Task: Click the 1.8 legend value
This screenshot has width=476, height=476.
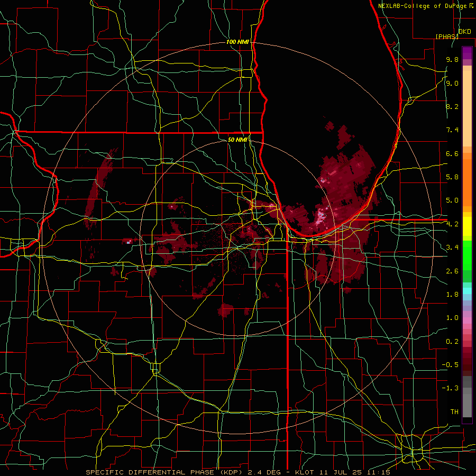Action: [452, 295]
